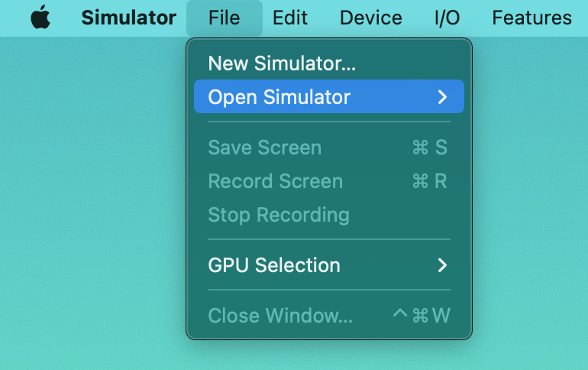
Task: Open the Features menu
Action: (x=531, y=18)
